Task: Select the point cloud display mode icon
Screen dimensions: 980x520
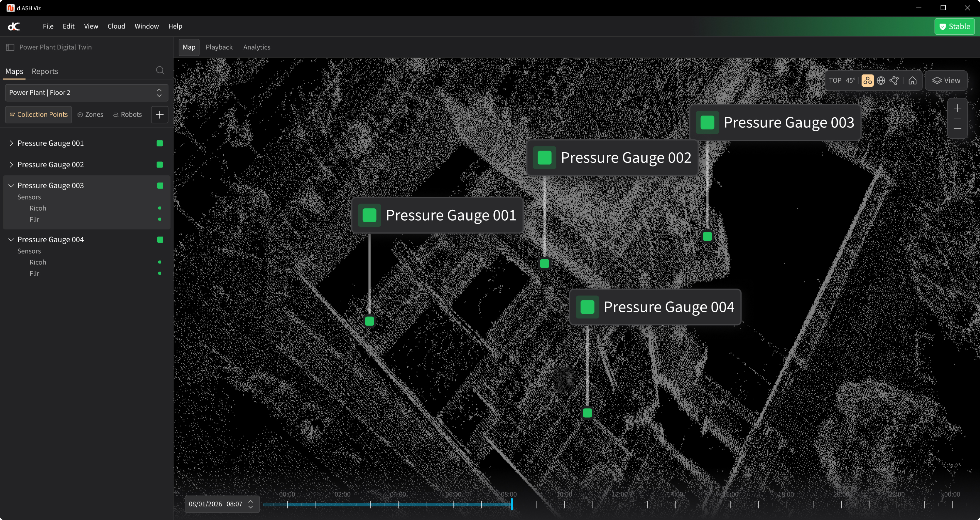Action: coord(867,81)
